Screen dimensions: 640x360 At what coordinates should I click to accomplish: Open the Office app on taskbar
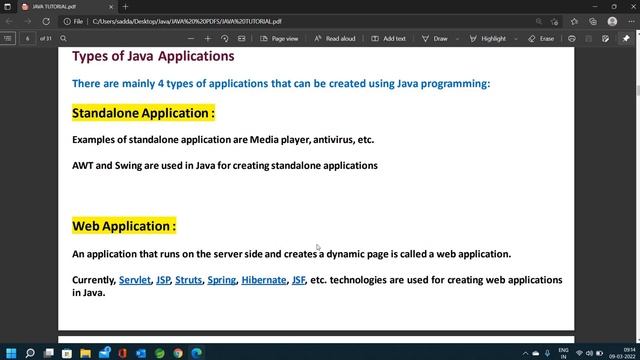pyautogui.click(x=122, y=353)
